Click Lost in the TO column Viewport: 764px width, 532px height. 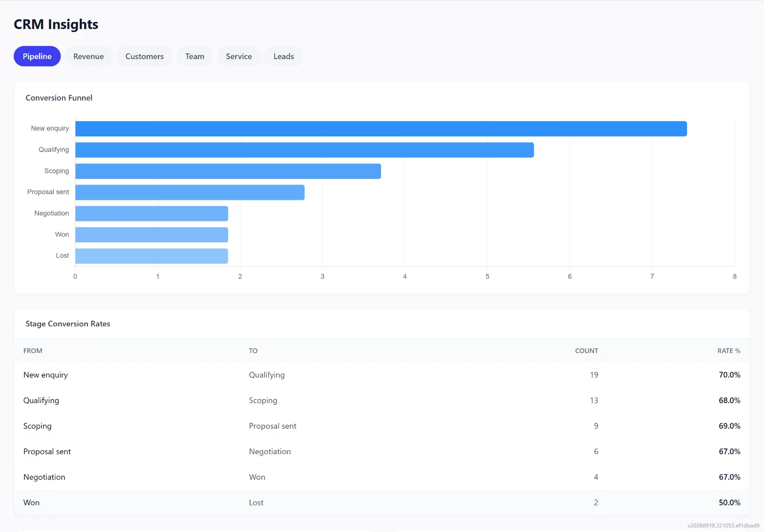[x=256, y=502]
